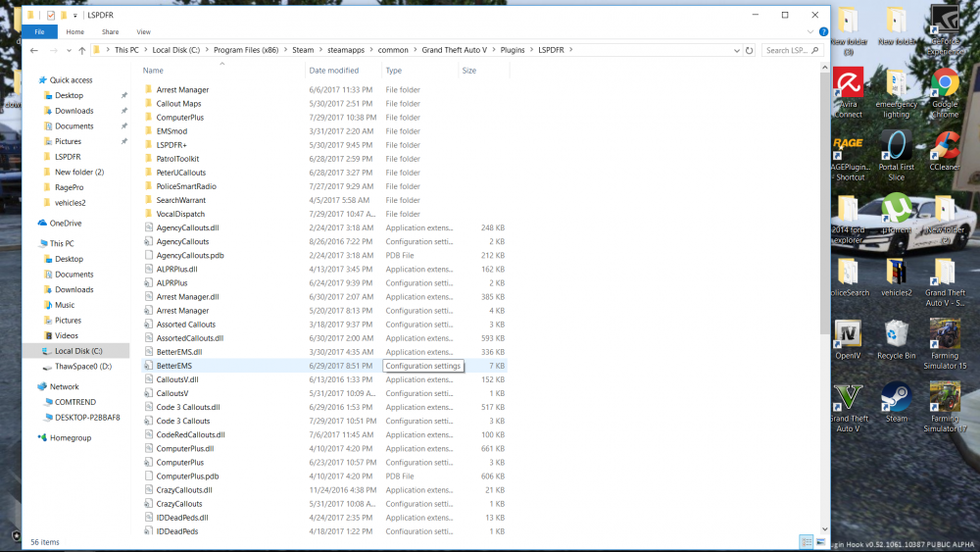Screen dimensions: 980x552
Task: Launch the Farming Simulator 15 shortcut
Action: pyautogui.click(x=945, y=344)
